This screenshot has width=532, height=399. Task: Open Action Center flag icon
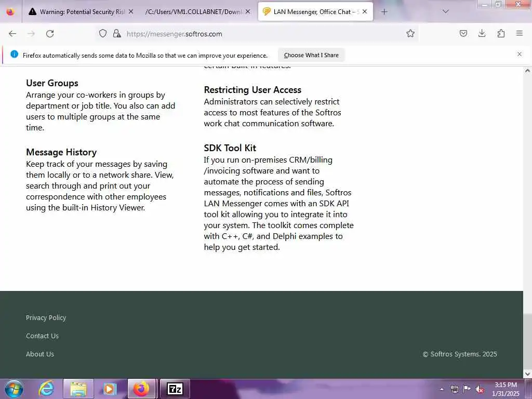[x=467, y=389]
